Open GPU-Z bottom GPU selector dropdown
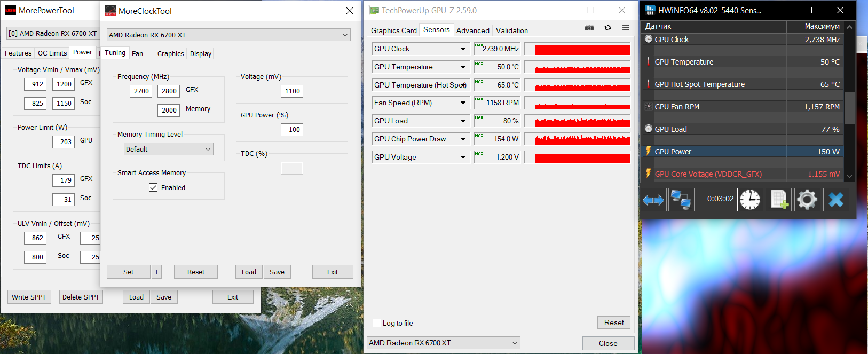 click(443, 343)
